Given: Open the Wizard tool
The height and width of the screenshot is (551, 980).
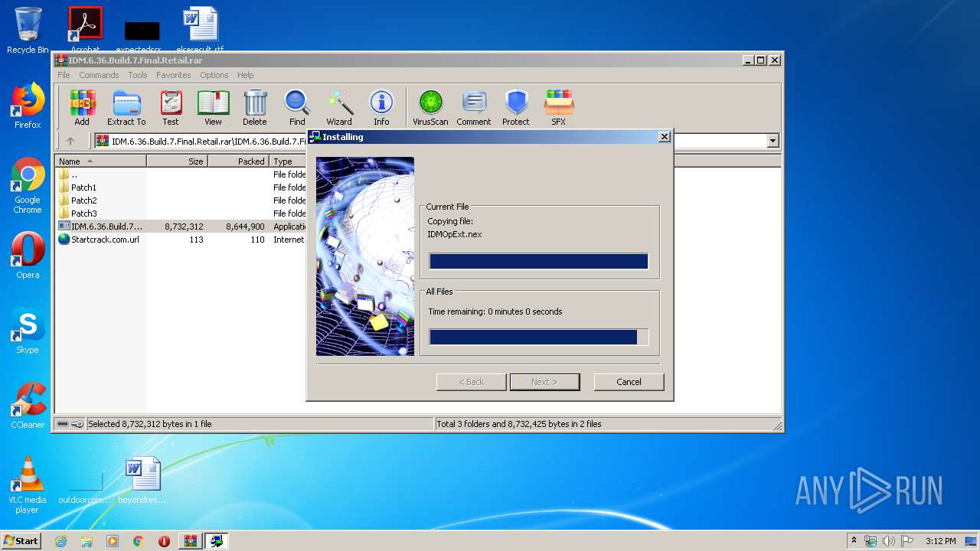Looking at the screenshot, I should tap(339, 107).
